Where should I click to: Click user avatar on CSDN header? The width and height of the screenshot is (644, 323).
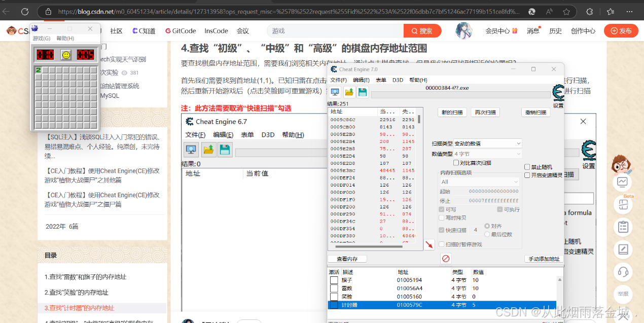[x=464, y=30]
